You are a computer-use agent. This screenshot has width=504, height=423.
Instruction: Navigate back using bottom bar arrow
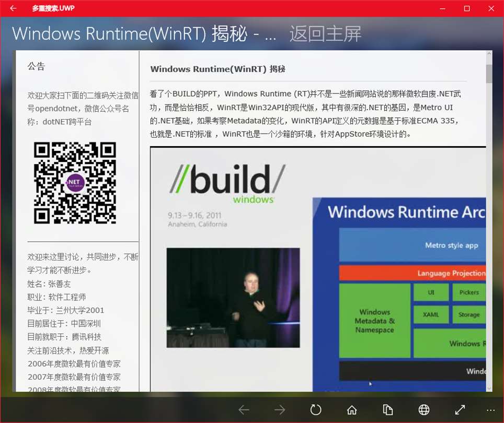click(244, 409)
